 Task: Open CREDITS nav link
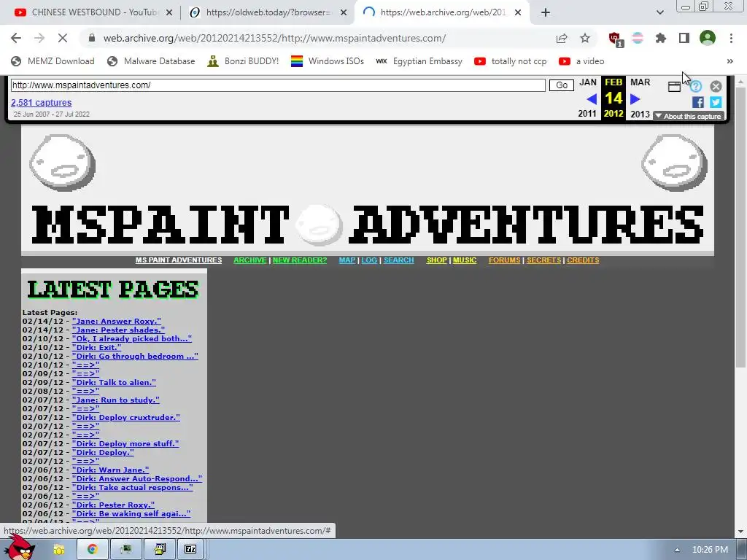coord(583,260)
